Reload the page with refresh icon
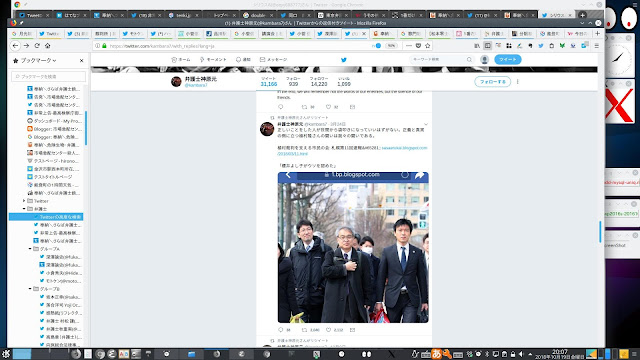Image resolution: width=640 pixels, height=360 pixels. (37, 46)
